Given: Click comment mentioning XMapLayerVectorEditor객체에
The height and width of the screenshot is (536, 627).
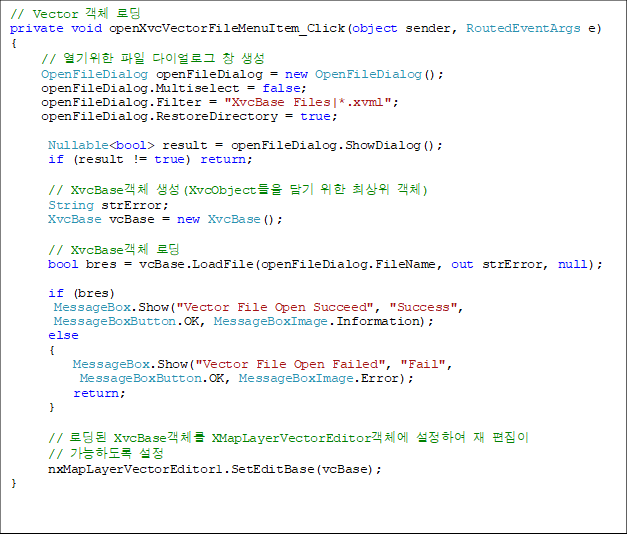Looking at the screenshot, I should pyautogui.click(x=288, y=438).
